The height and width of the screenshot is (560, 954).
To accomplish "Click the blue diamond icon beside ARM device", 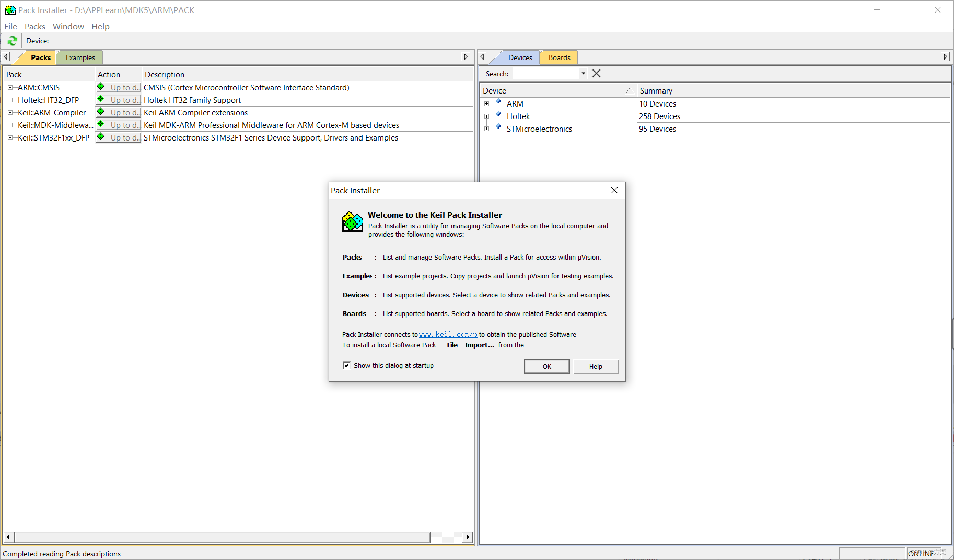I will [x=498, y=102].
